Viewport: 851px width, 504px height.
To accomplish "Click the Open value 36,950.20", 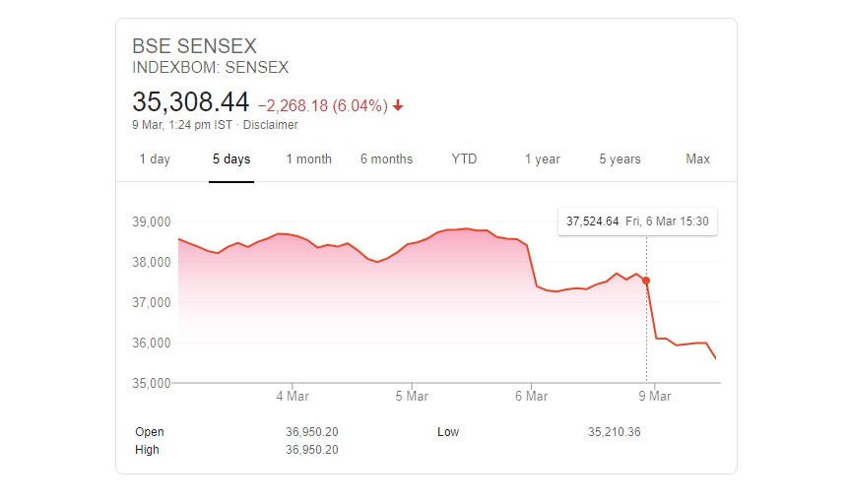I will click(x=312, y=432).
